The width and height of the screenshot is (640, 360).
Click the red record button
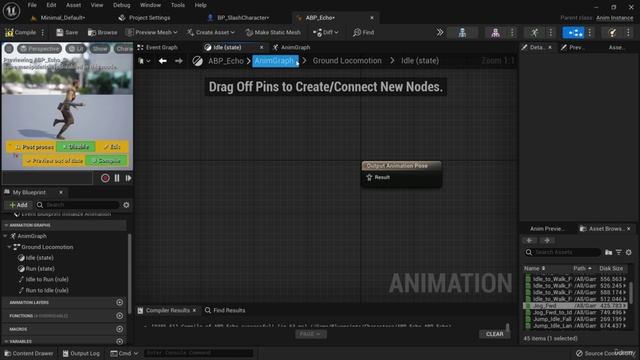coord(105,178)
